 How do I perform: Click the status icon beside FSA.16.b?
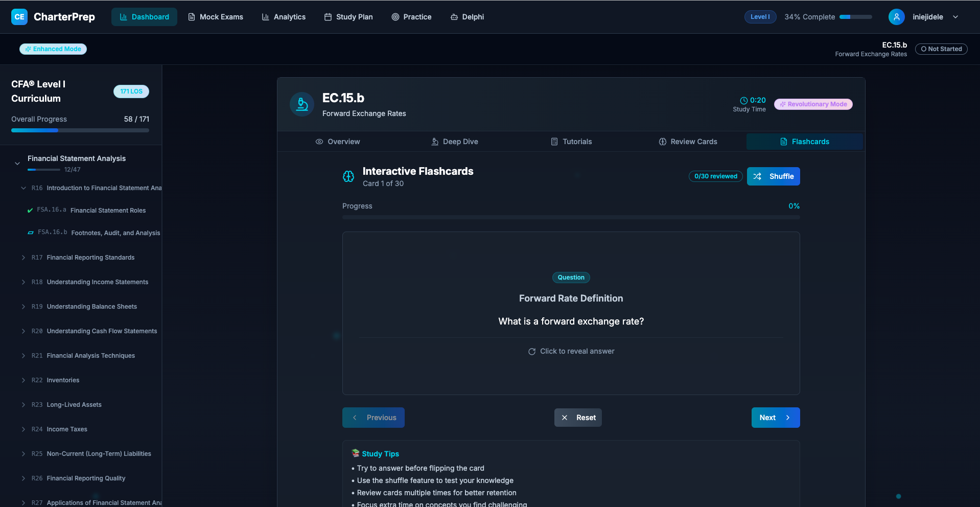click(x=31, y=233)
